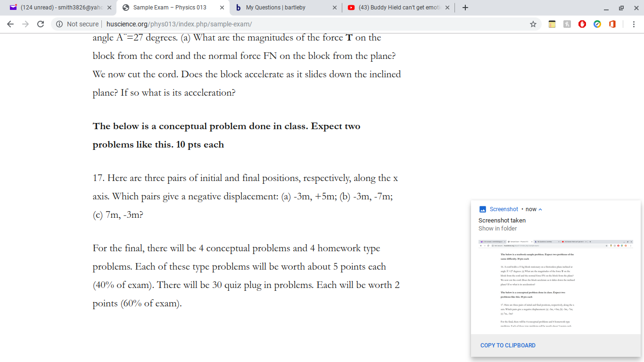This screenshot has height=362, width=644.
Task: Select the Sample Exam – Physics 013 tab
Action: coord(173,8)
